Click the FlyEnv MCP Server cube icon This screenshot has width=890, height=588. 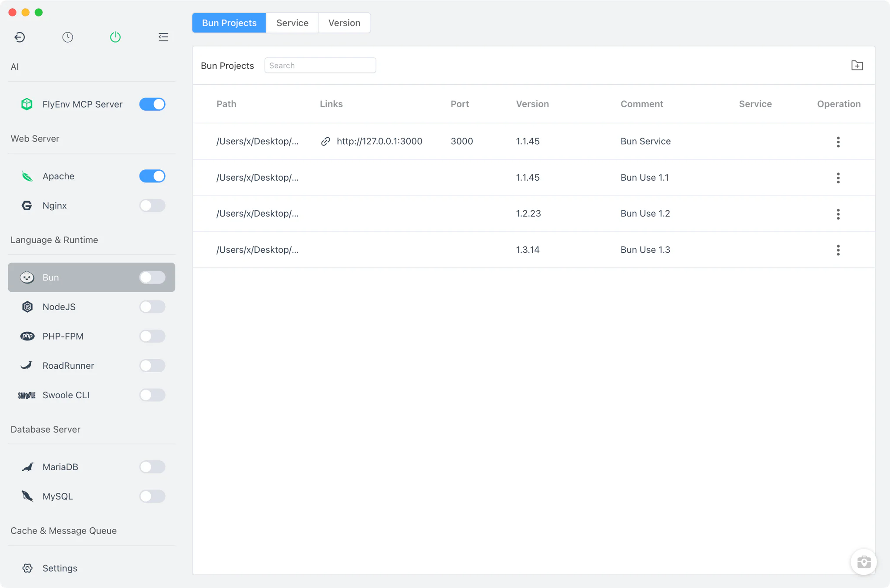[27, 104]
